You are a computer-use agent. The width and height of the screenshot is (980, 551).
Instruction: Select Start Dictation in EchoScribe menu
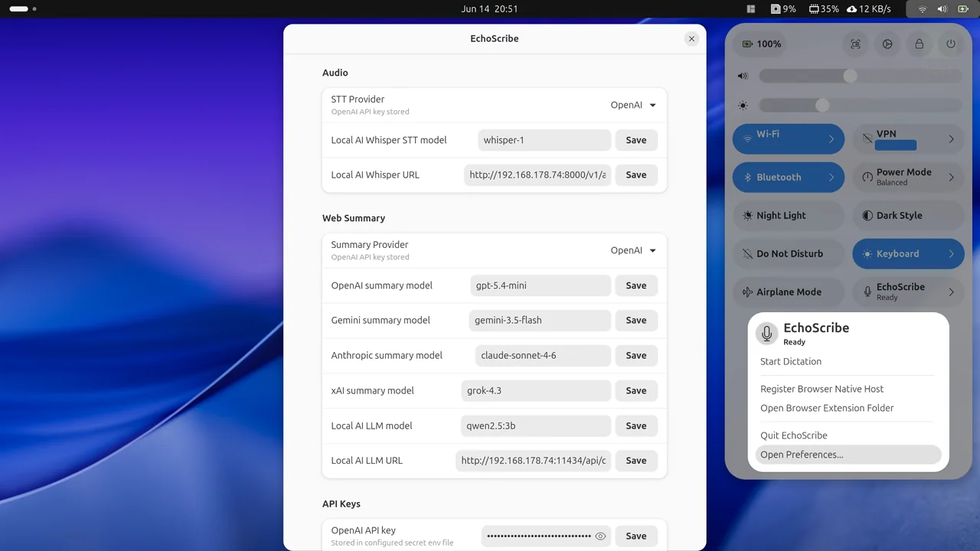click(x=848, y=361)
